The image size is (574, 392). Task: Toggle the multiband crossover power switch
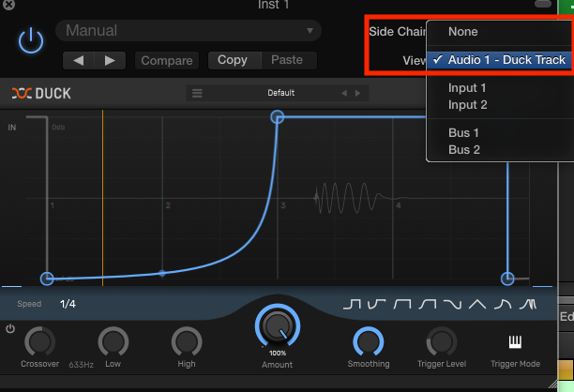tap(10, 328)
